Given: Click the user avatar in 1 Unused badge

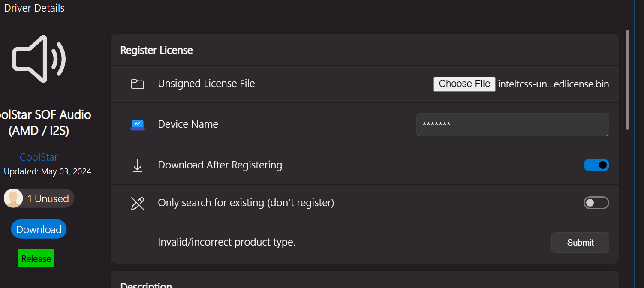Looking at the screenshot, I should (x=13, y=198).
